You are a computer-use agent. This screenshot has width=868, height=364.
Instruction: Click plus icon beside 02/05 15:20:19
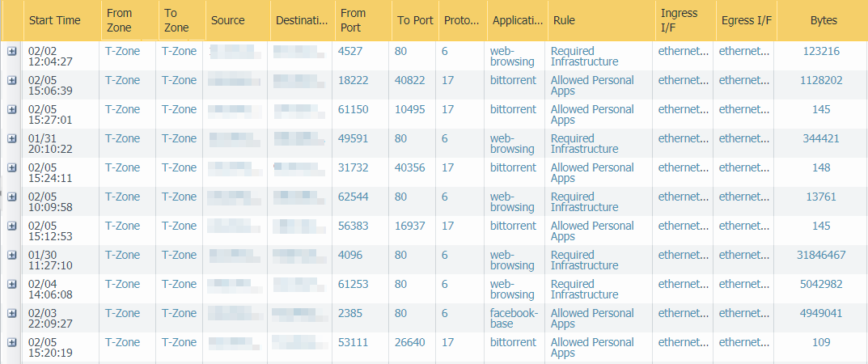coord(12,342)
